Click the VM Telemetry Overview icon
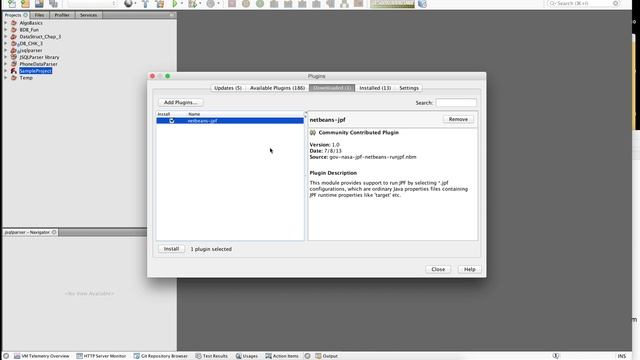This screenshot has width=640, height=360. 17,356
